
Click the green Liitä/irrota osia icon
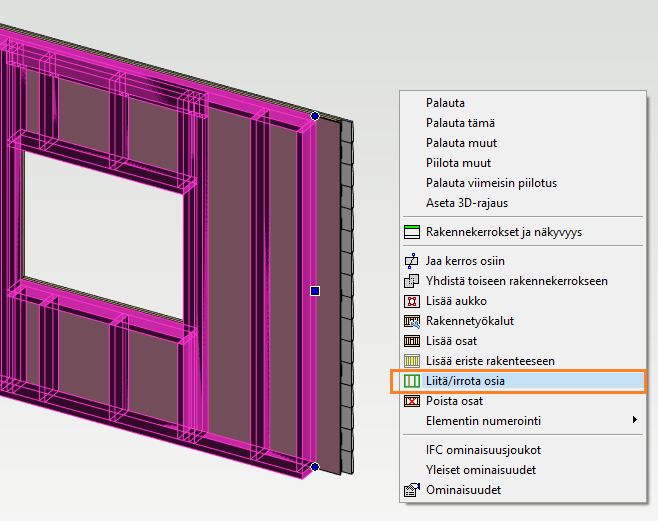[411, 381]
